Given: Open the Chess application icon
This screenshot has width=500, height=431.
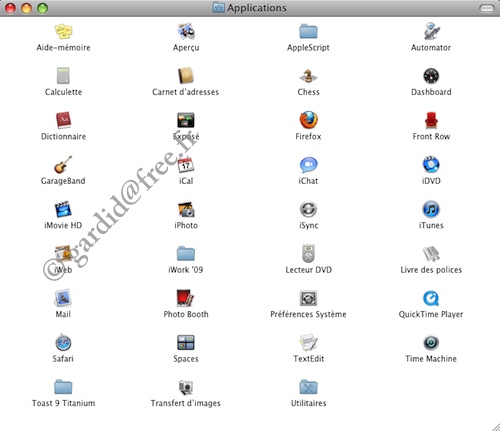Looking at the screenshot, I should pyautogui.click(x=308, y=76).
